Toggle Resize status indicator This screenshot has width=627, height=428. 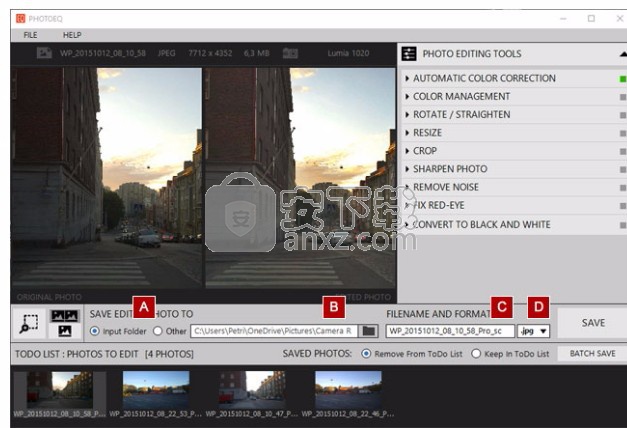(x=623, y=133)
